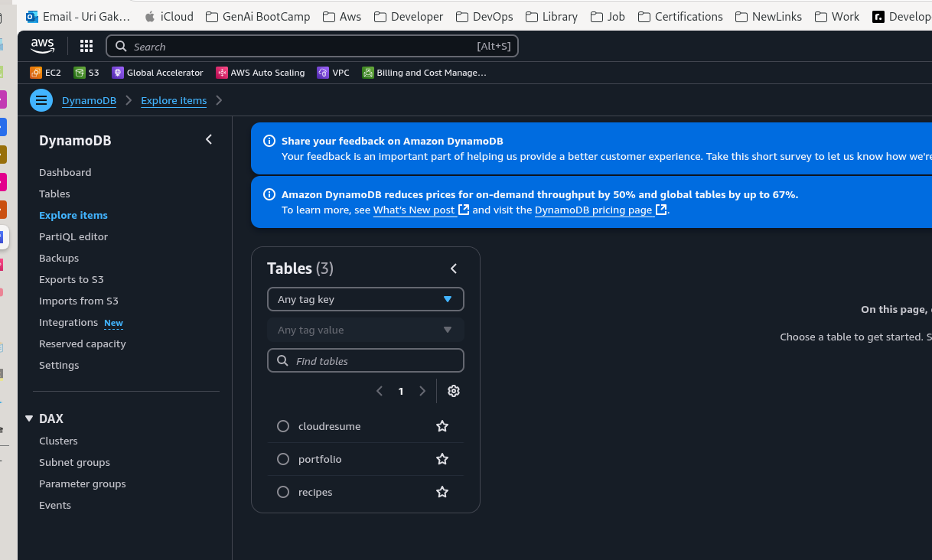Viewport: 932px width, 560px height.
Task: Click the DynamoDB breadcrumb link
Action: click(x=89, y=100)
